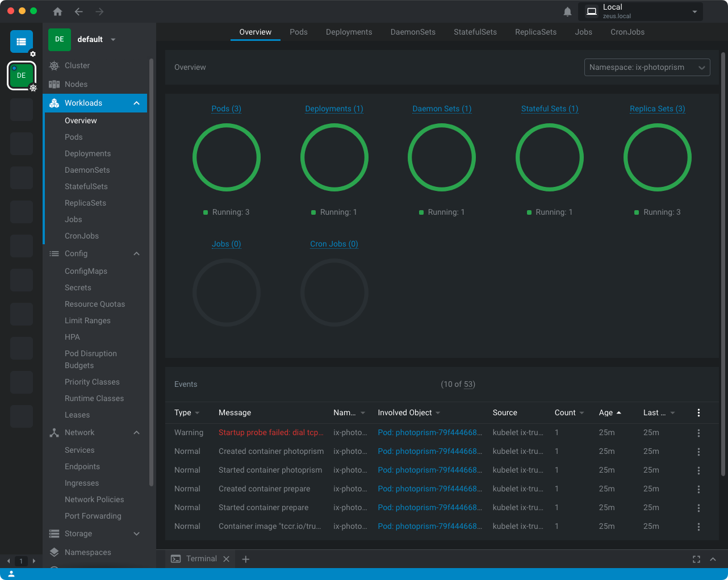The height and width of the screenshot is (580, 728).
Task: Add a new terminal tab with plus icon
Action: tap(246, 559)
